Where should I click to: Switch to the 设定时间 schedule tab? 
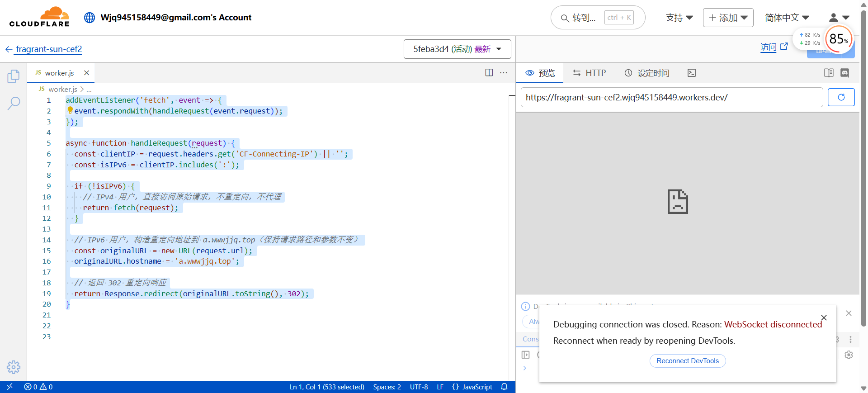647,73
